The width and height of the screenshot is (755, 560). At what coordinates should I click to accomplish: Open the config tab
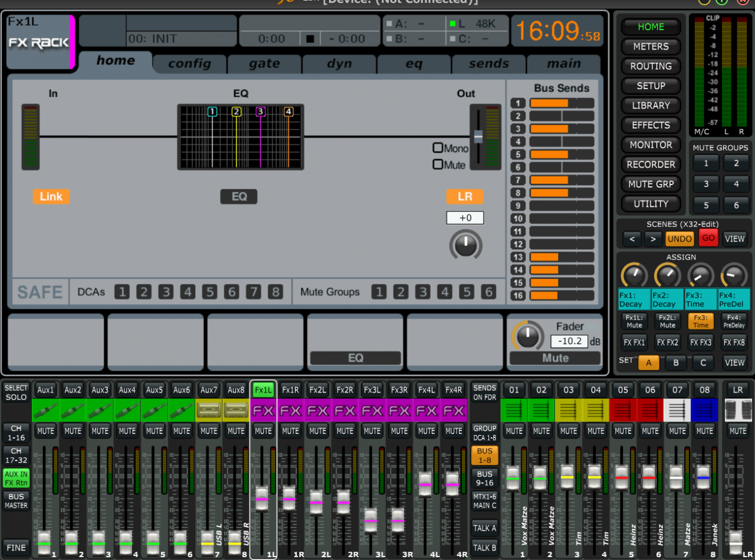click(x=189, y=64)
